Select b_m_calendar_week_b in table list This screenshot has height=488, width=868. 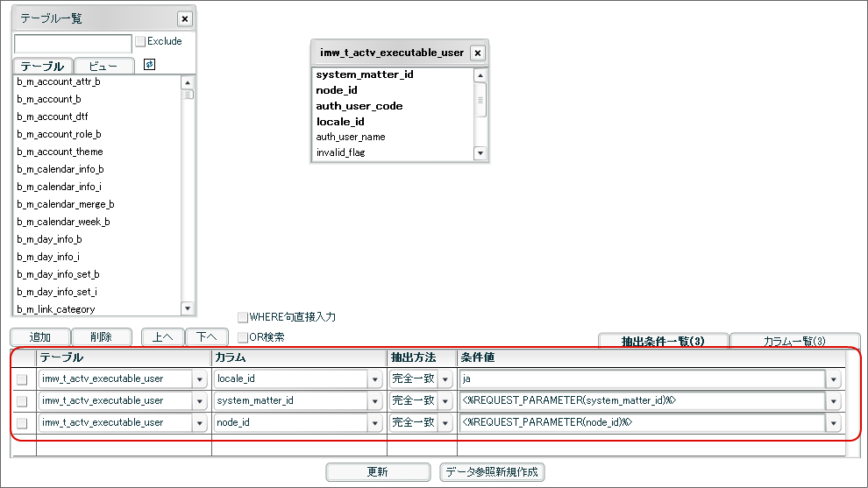pos(63,222)
